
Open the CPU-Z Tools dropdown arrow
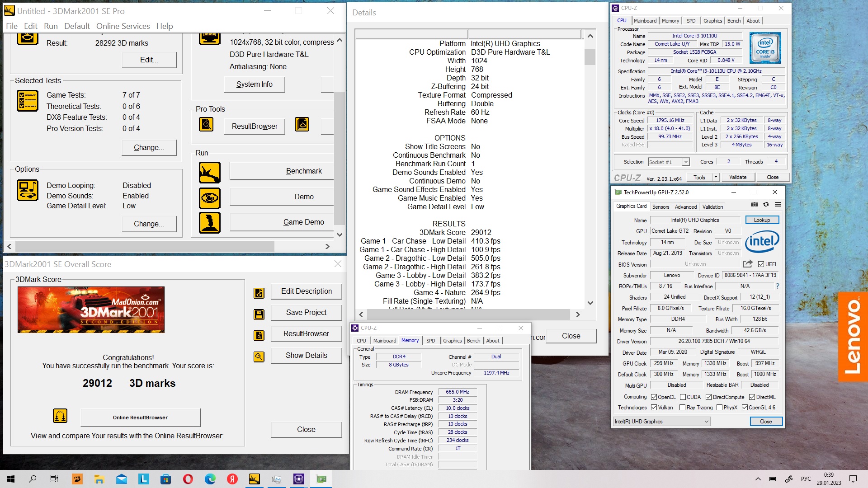[x=716, y=177]
